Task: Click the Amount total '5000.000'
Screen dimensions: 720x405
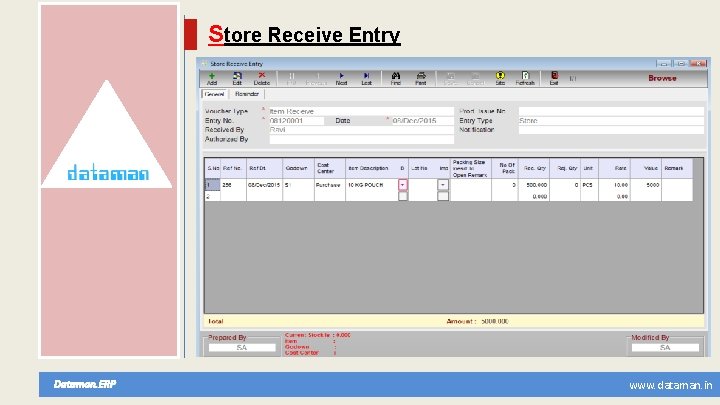Action: pyautogui.click(x=495, y=321)
